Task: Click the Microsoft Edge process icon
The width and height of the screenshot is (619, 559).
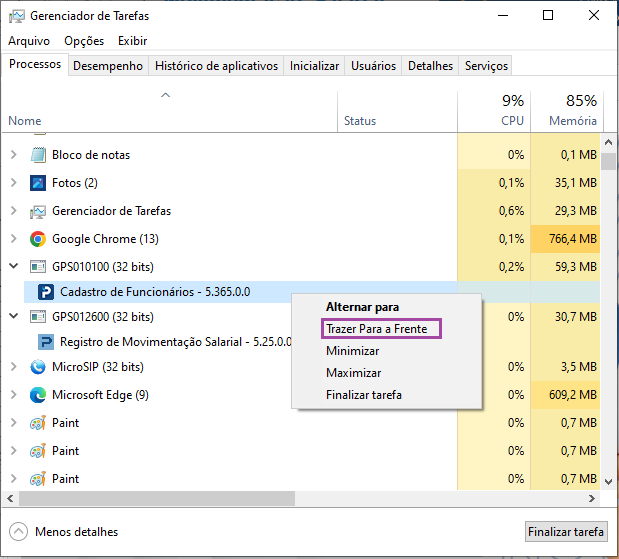Action: tap(38, 395)
